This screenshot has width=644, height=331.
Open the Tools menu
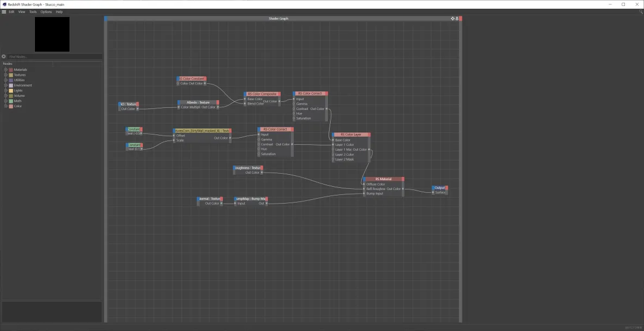coord(33,12)
